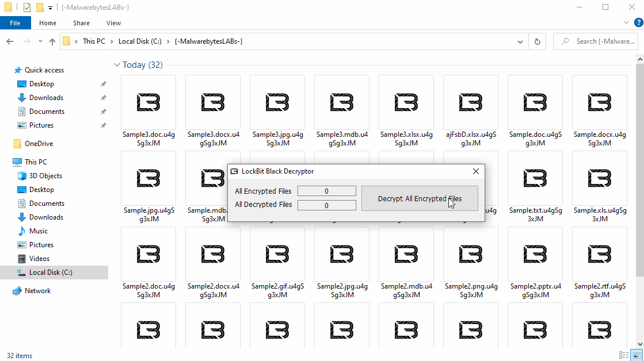Open pinned Pictures under Quick access

(41, 125)
